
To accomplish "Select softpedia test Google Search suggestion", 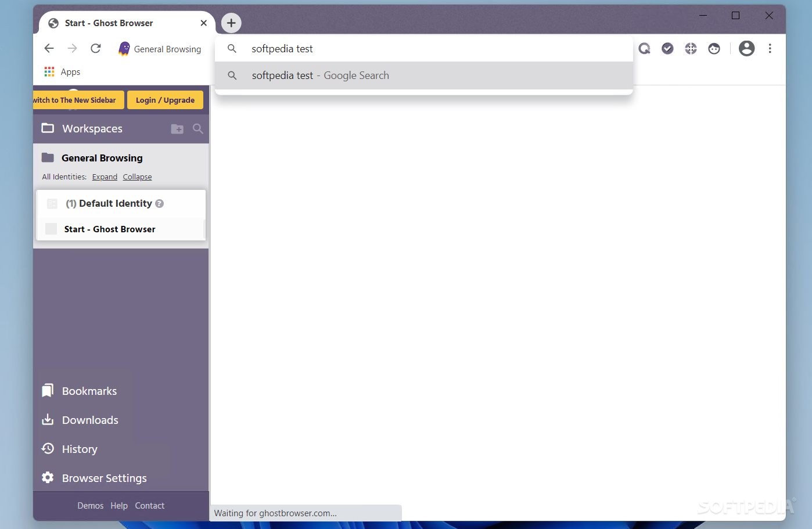I will [423, 75].
